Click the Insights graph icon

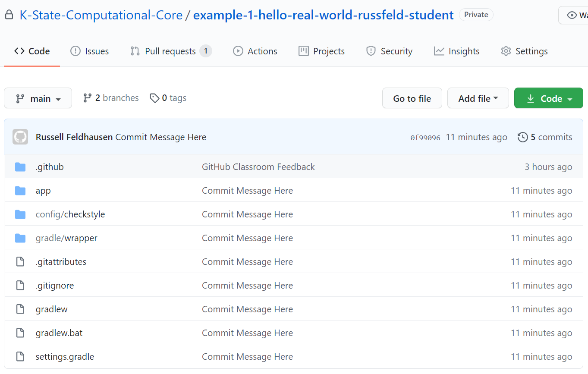(x=439, y=51)
